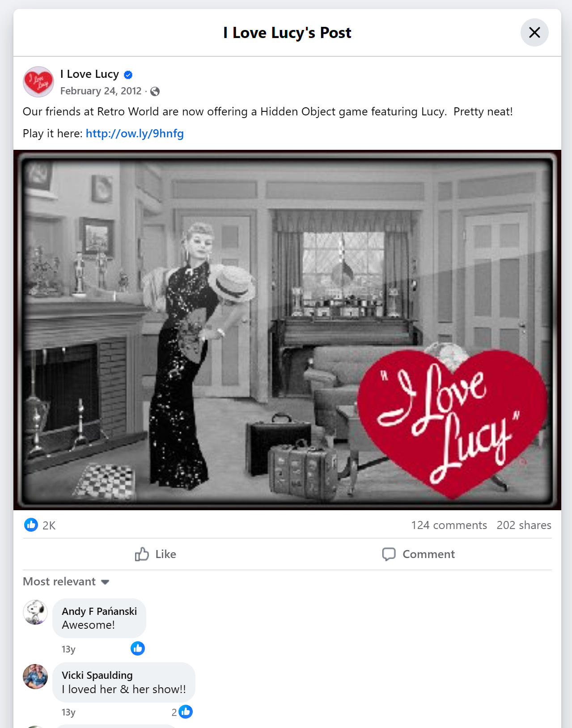Screen dimensions: 572x728
Task: Click the blue like reaction icon near 2K
Action: click(31, 525)
